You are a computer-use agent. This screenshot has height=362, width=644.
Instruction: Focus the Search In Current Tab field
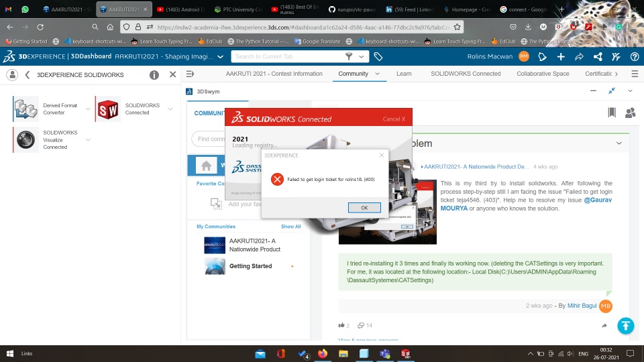pyautogui.click(x=288, y=56)
